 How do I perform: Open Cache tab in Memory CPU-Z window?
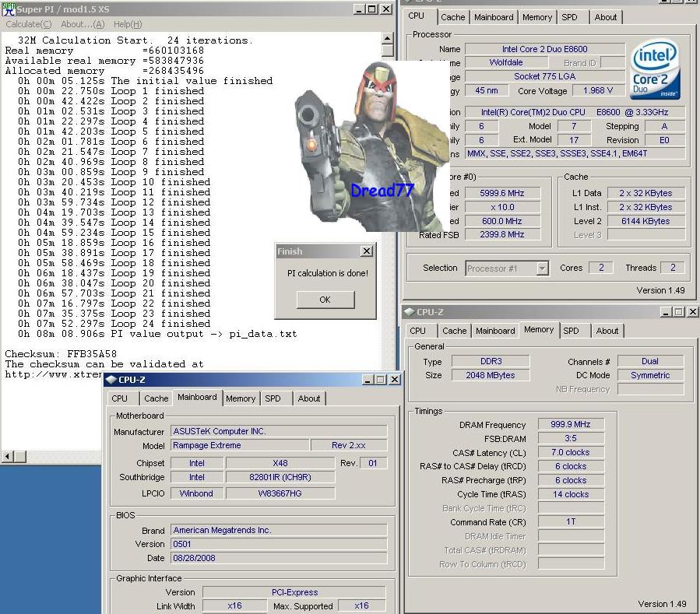coord(455,331)
